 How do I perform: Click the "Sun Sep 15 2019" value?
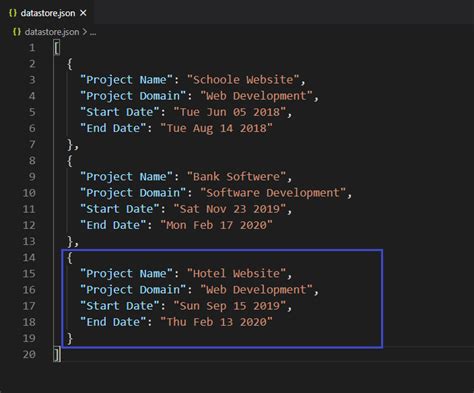(230, 306)
